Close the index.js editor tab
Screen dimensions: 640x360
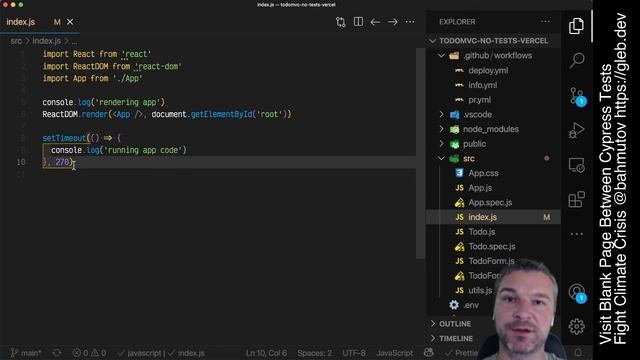click(x=70, y=22)
